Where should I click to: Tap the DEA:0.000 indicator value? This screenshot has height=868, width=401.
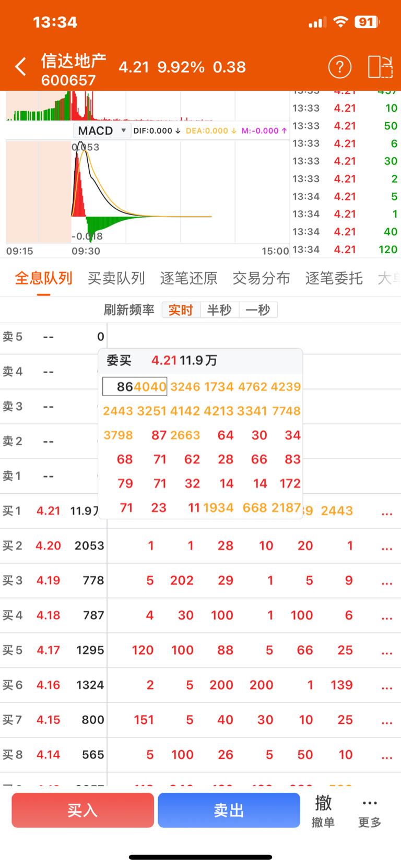pyautogui.click(x=211, y=130)
